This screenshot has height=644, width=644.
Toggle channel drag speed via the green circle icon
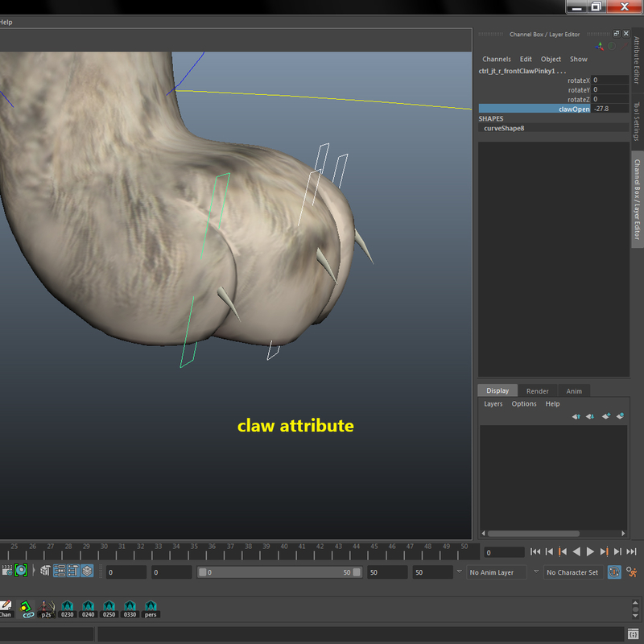[613, 47]
